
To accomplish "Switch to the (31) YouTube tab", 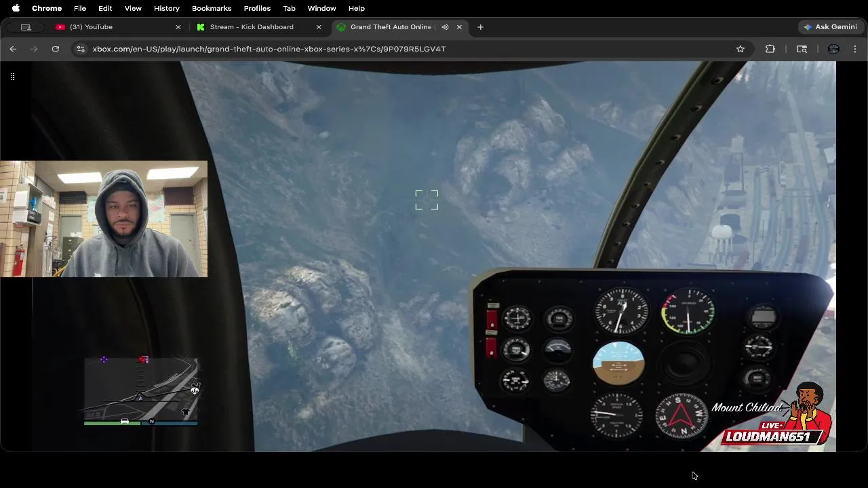I will click(117, 27).
